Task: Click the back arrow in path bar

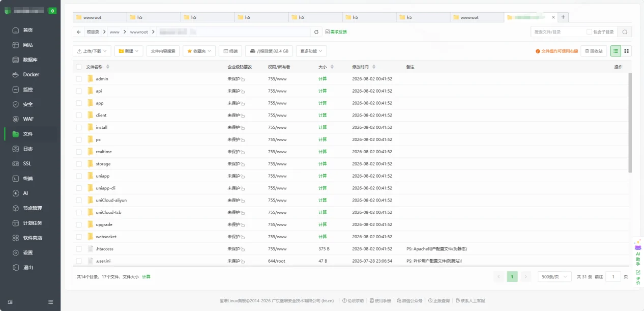Action: coord(78,32)
